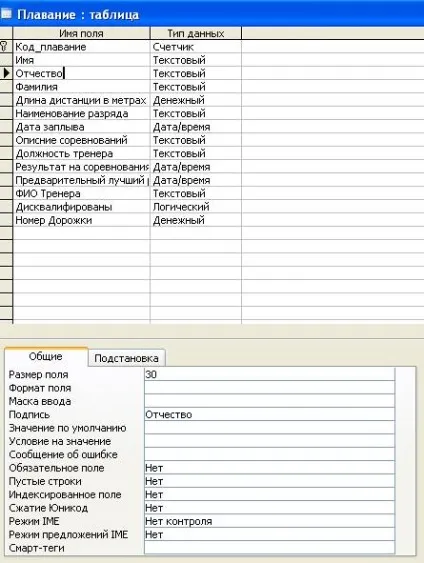Click the row selector beside Фамилия
The height and width of the screenshot is (563, 424).
(6, 87)
